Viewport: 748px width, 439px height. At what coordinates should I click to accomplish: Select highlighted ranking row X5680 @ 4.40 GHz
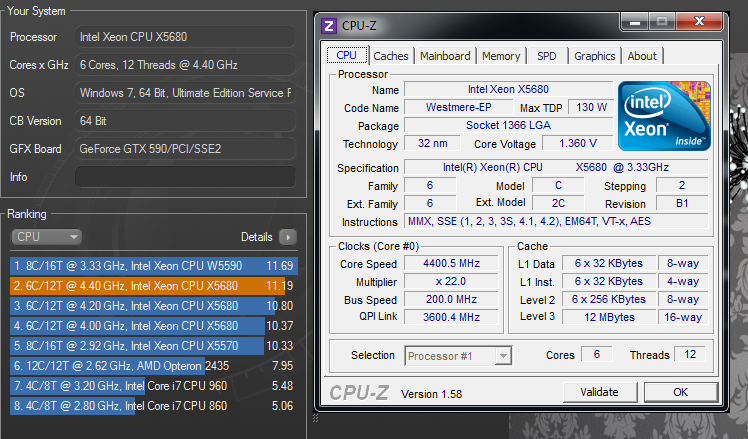coord(154,286)
